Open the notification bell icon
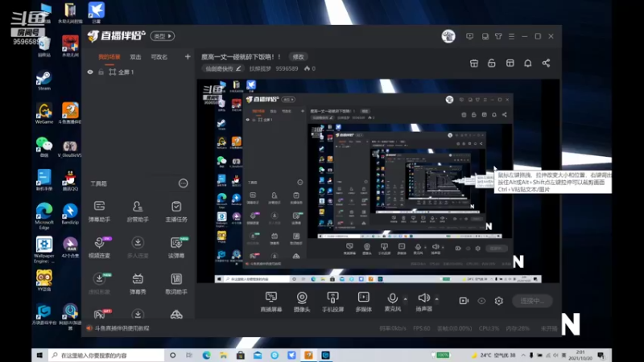Image resolution: width=644 pixels, height=362 pixels. [528, 64]
